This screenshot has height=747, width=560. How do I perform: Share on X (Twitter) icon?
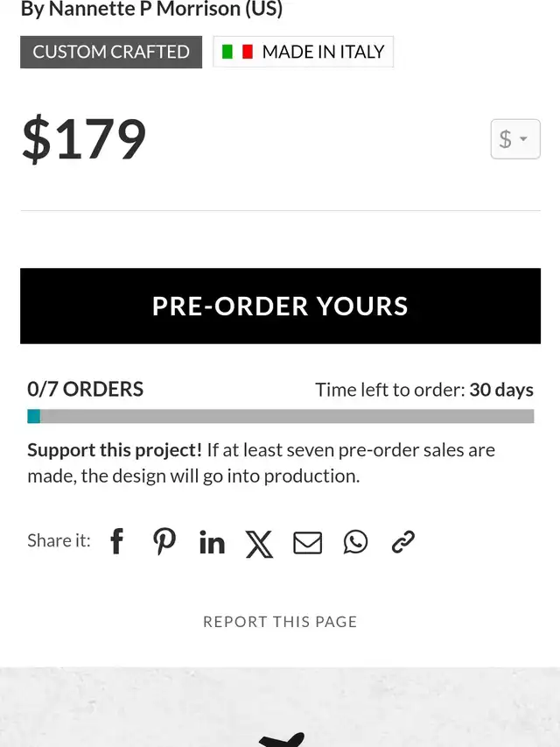(260, 544)
